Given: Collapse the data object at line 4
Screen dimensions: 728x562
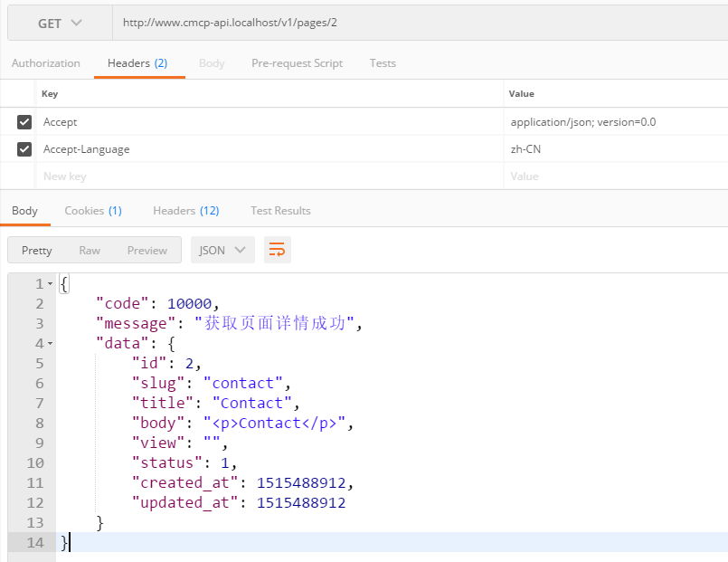Looking at the screenshot, I should [50, 344].
